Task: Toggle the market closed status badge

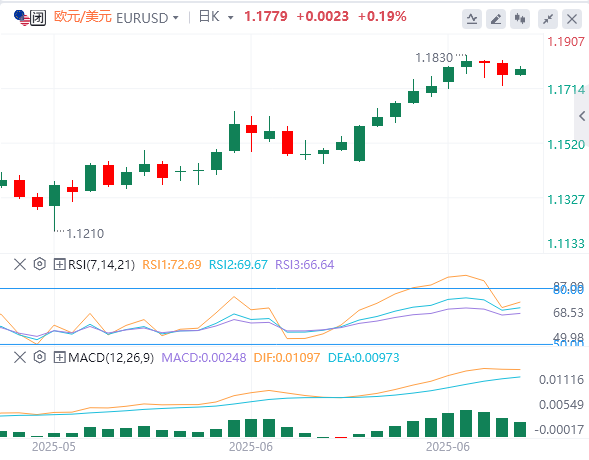Action: [38, 18]
